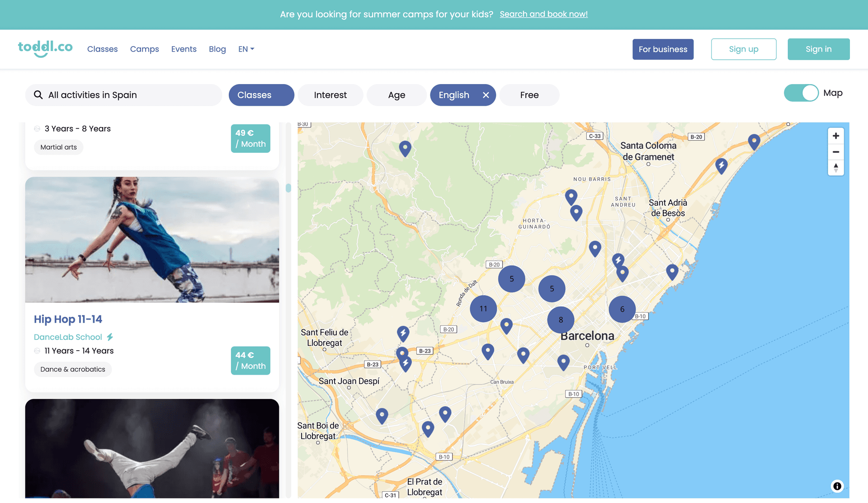The image size is (868, 503).
Task: Open the Blog menu item
Action: click(217, 48)
